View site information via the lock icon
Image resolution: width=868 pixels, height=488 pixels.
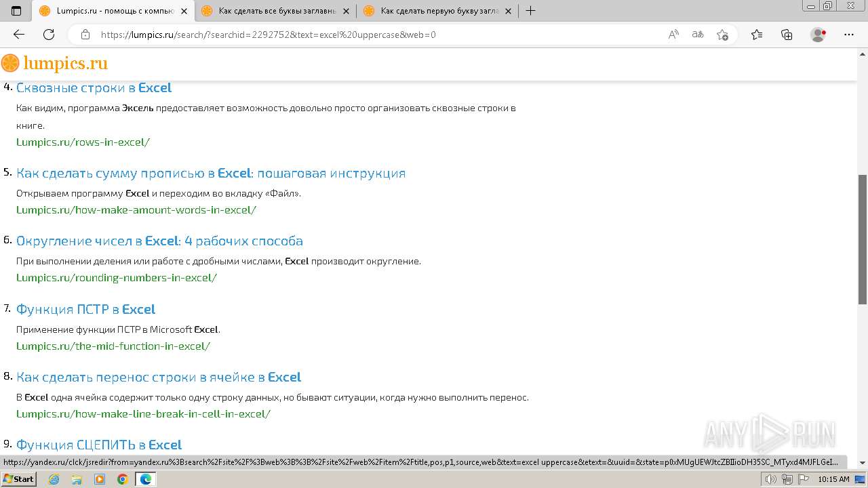85,35
